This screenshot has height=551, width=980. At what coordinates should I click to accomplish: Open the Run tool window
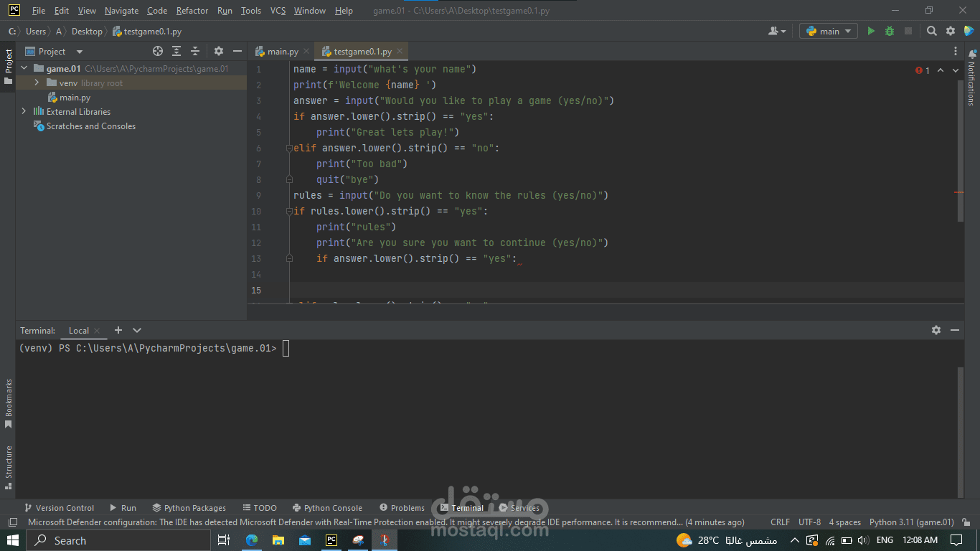(x=123, y=508)
